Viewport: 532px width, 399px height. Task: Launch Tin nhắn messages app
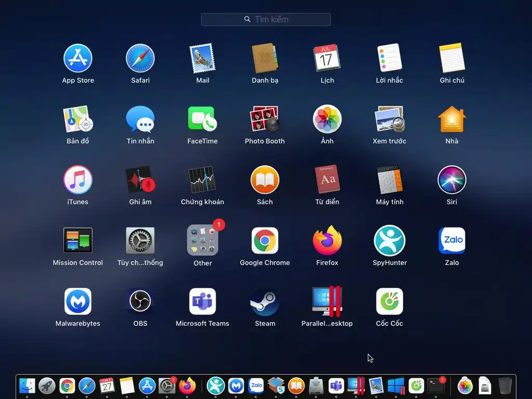pyautogui.click(x=140, y=119)
